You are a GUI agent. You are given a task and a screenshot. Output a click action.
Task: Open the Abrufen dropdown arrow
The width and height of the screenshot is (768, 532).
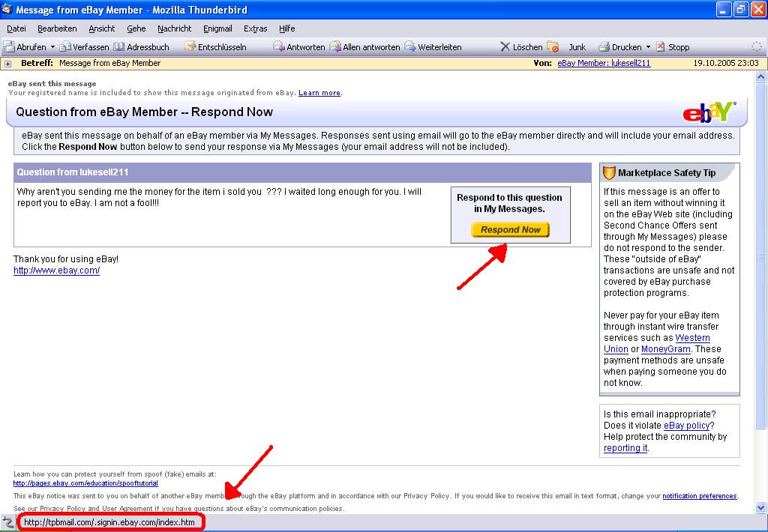pos(52,47)
